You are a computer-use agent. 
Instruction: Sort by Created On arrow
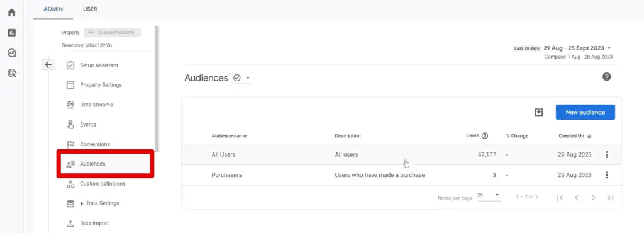tap(589, 135)
